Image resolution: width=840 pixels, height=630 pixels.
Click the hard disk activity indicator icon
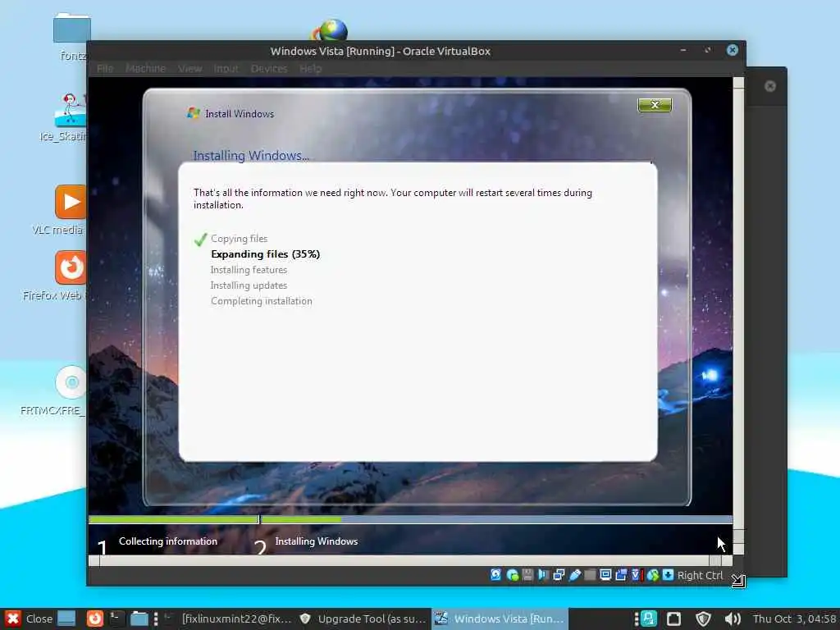[x=496, y=575]
